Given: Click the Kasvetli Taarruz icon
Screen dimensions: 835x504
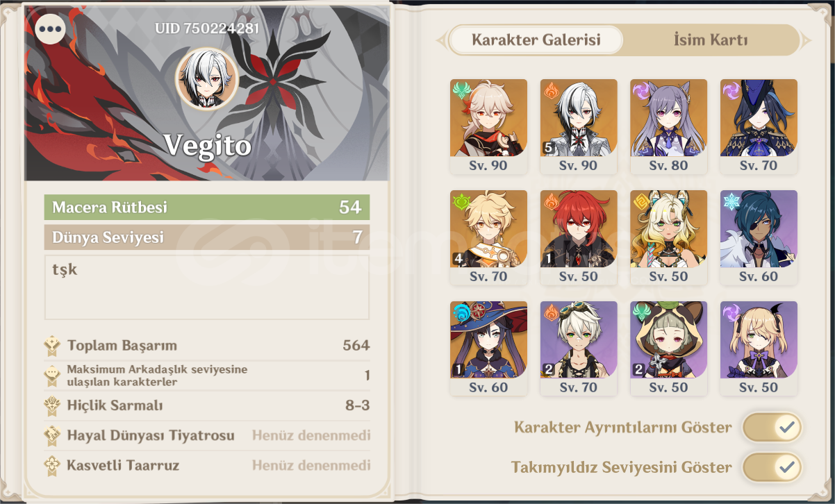Looking at the screenshot, I should point(52,465).
